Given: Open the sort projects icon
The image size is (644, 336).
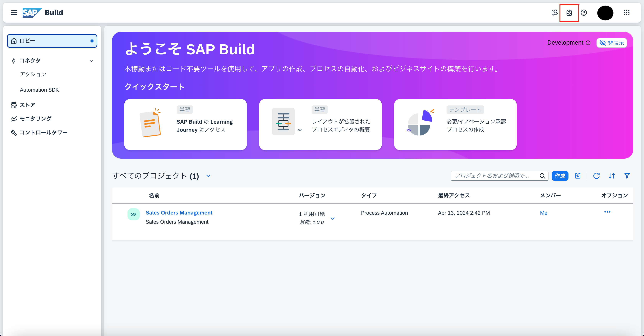Looking at the screenshot, I should 612,176.
